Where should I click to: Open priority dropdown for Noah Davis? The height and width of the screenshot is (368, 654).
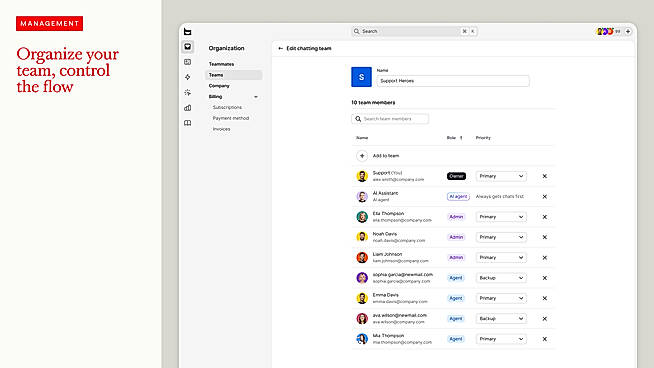tap(501, 237)
